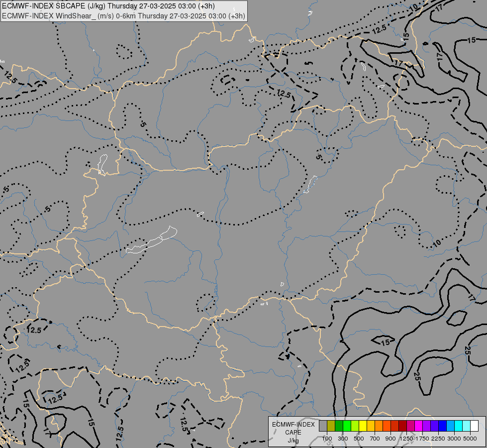Click the 'J/kg' unit label in the legend

coord(293,441)
